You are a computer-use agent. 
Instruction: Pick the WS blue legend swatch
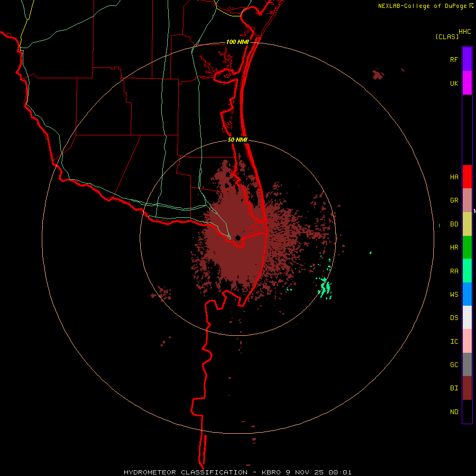[x=467, y=294]
